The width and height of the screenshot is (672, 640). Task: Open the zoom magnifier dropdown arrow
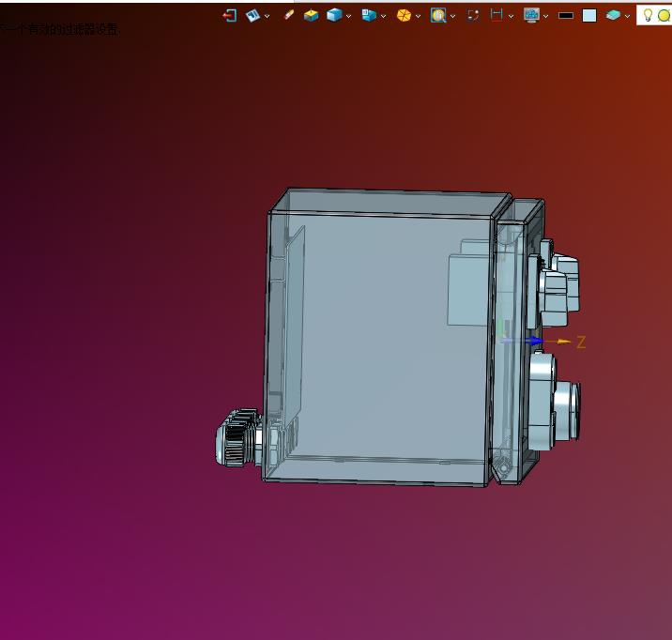click(x=453, y=16)
